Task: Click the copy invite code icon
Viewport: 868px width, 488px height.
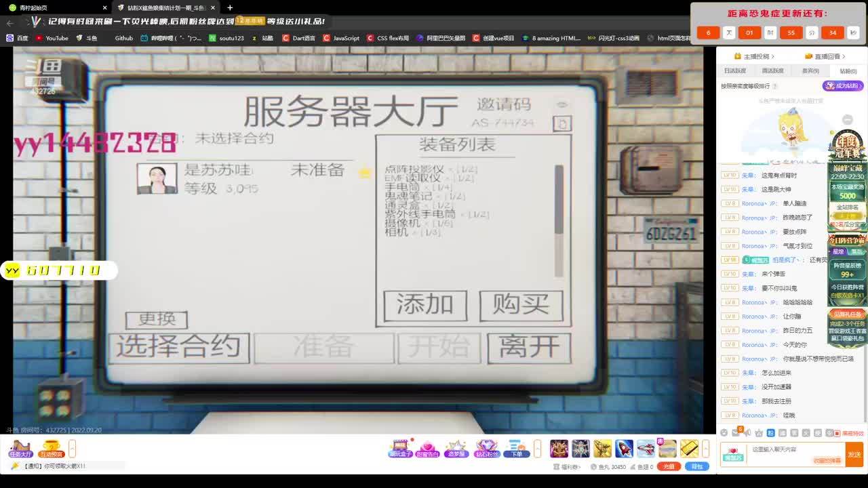Action: 562,123
